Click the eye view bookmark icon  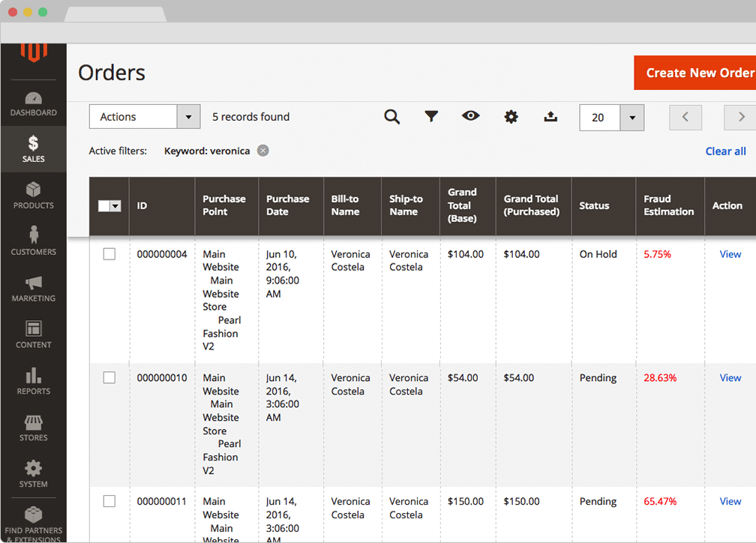tap(471, 115)
